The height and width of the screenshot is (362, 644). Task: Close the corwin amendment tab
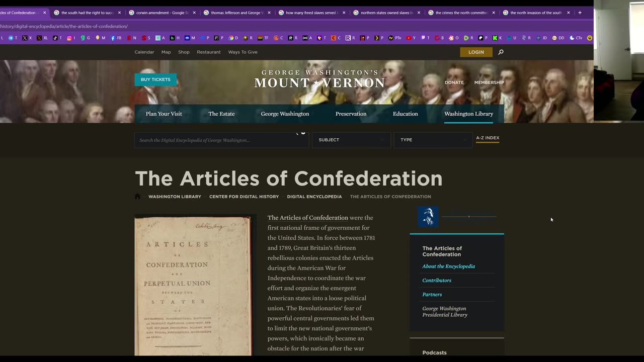pyautogui.click(x=194, y=13)
